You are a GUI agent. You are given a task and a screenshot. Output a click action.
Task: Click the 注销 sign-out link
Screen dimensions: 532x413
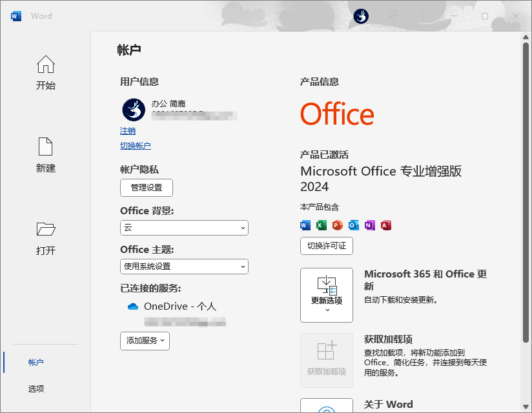pyautogui.click(x=127, y=131)
